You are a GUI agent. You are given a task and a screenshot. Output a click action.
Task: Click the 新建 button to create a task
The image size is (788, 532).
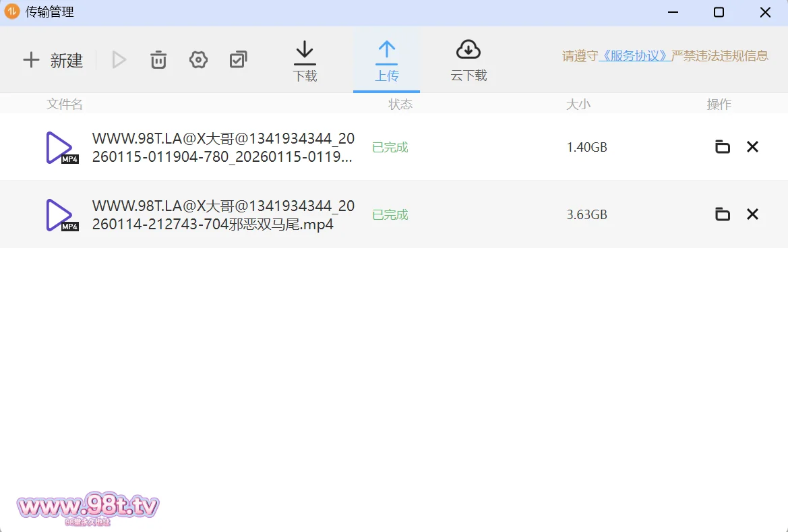53,61
